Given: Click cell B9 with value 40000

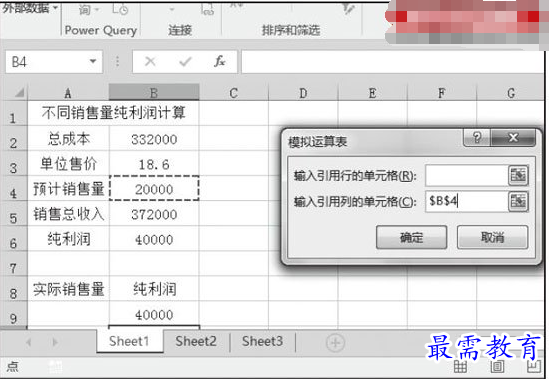Looking at the screenshot, I should pyautogui.click(x=154, y=314).
